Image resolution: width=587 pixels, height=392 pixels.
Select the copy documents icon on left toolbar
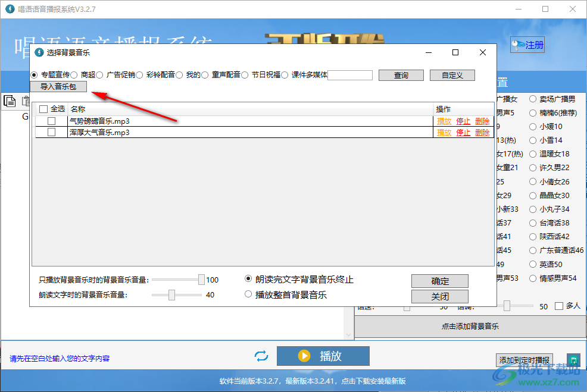pos(10,101)
